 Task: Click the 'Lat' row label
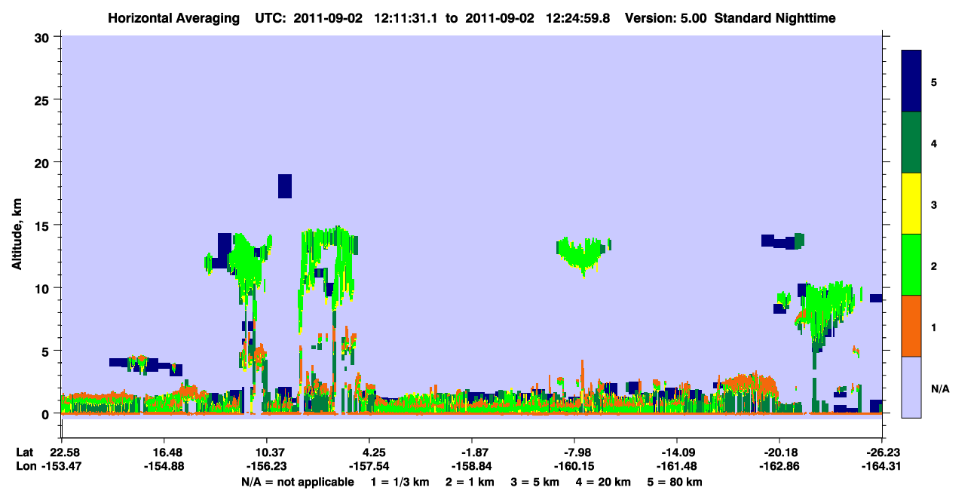tap(24, 452)
